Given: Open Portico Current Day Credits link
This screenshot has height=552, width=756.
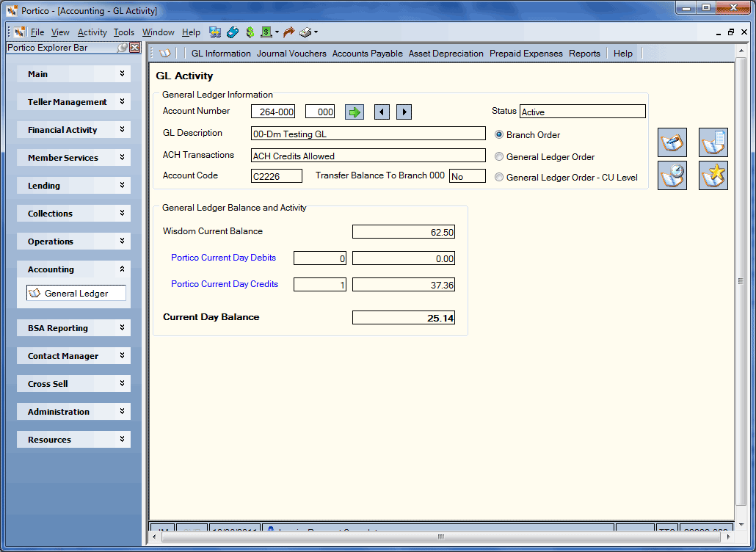Looking at the screenshot, I should coord(225,284).
